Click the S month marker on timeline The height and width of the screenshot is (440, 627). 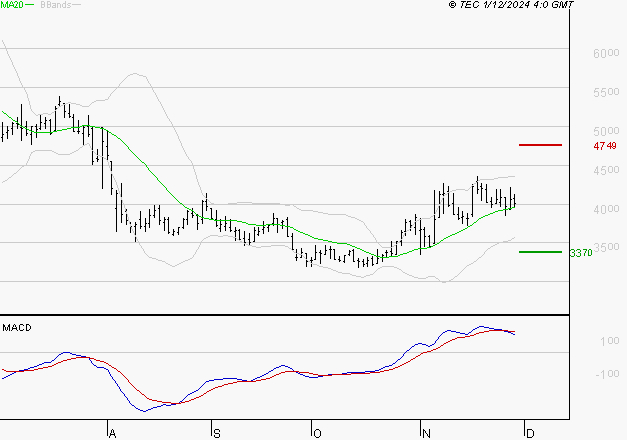217,434
